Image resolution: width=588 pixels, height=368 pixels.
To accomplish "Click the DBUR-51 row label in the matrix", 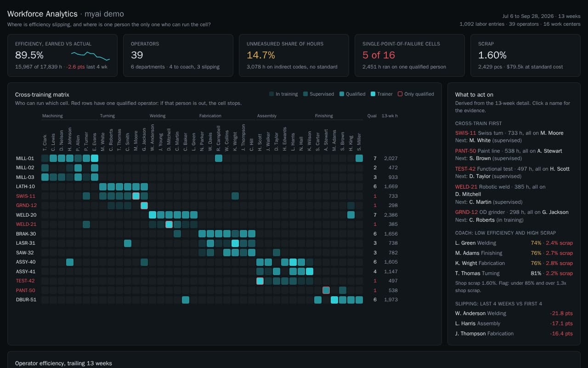I will [26, 300].
